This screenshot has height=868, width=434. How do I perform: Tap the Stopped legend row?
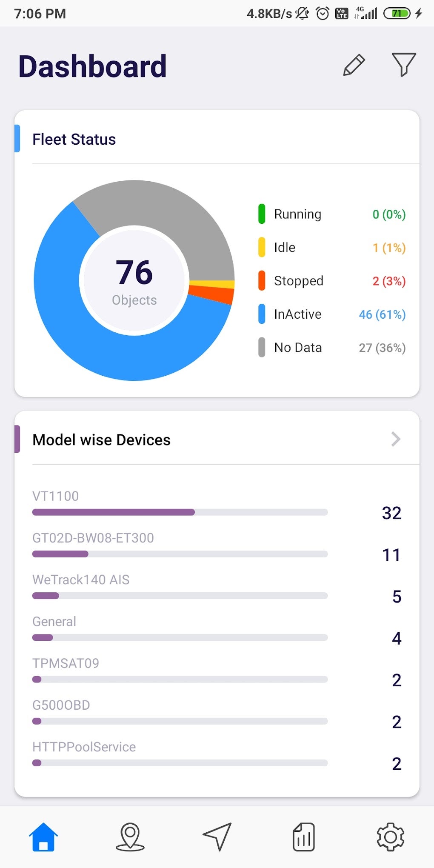[x=332, y=281]
